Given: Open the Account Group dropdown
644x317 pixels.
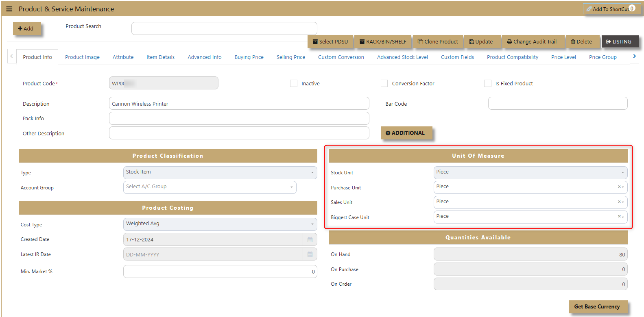Looking at the screenshot, I should [210, 187].
